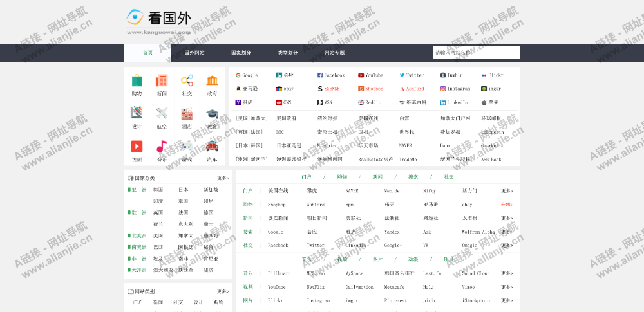Open the Billboard music link
Viewport: 644px width, 312px height.
pos(279,273)
